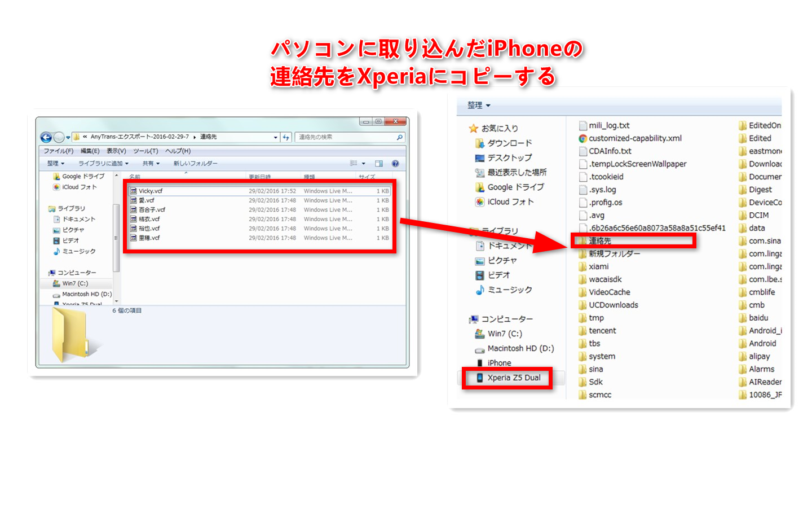Select iCloud フォト in the 連絡先 window sidebar
The width and height of the screenshot is (812, 508).
pos(75,187)
